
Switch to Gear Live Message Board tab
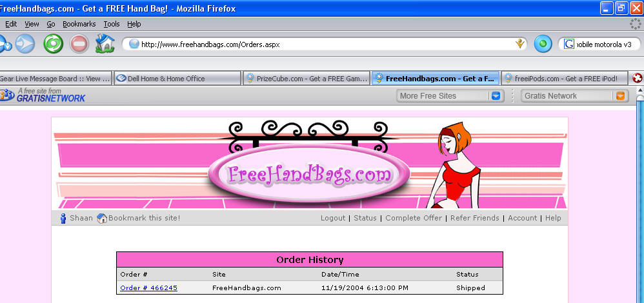pyautogui.click(x=56, y=79)
